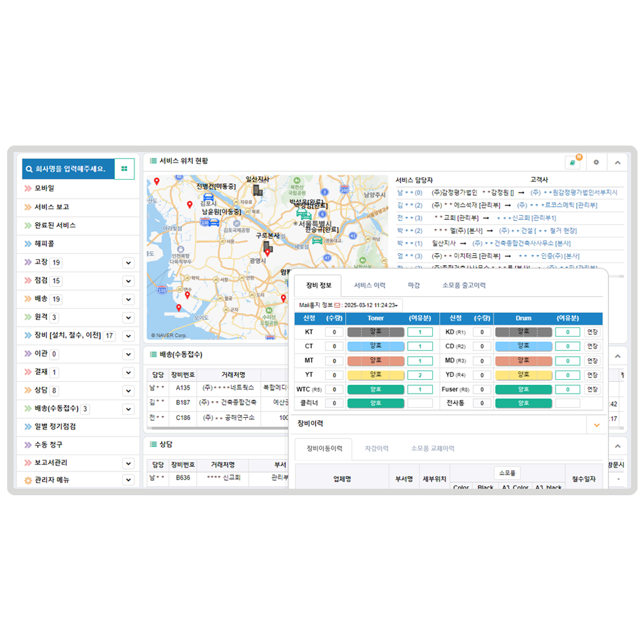Click the yellow YT toner status bar
644x644 pixels.
pyautogui.click(x=375, y=375)
